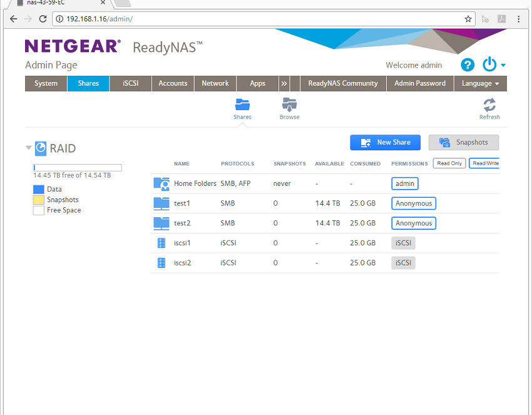Click iscsi2's iSCSI permission tag
This screenshot has height=415, width=532.
tap(404, 263)
